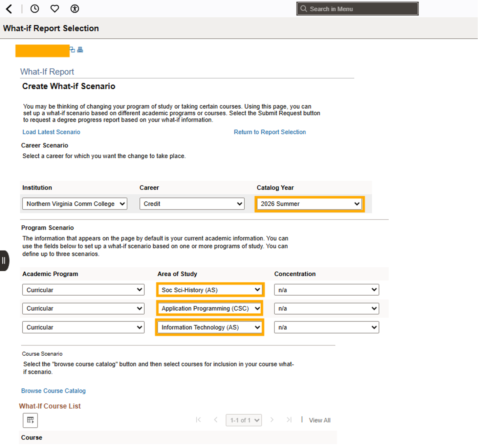Viewport: 478px width, 448px height.
Task: Open the Institution dropdown
Action: pyautogui.click(x=75, y=204)
